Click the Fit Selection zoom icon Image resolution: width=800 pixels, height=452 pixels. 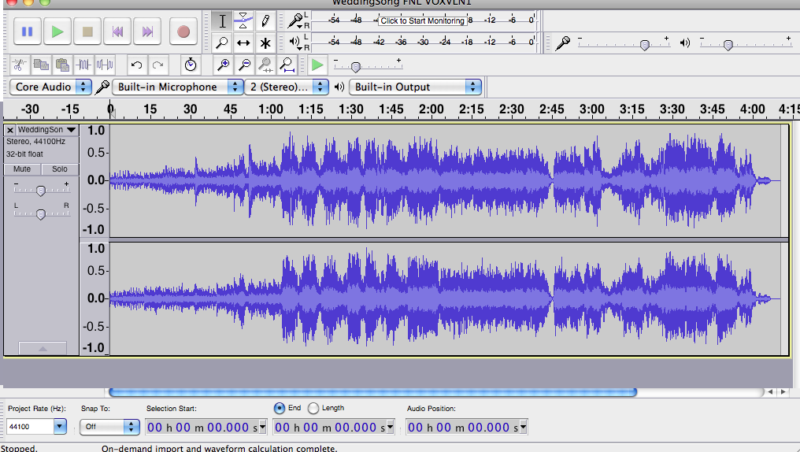[265, 65]
